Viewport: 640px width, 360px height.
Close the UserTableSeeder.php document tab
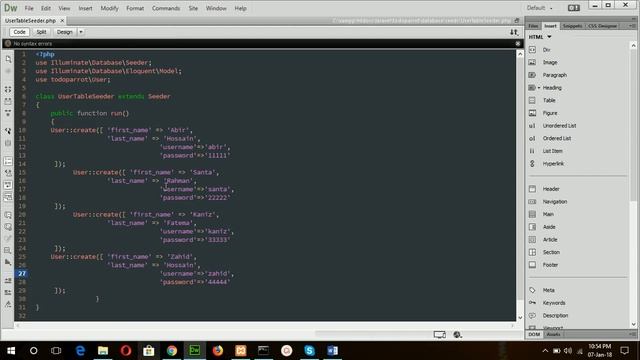click(62, 20)
